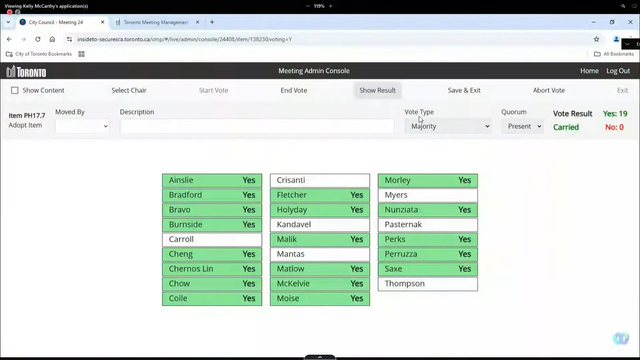This screenshot has width=640, height=360.
Task: Toggle Carroll's vote box
Action: (212, 239)
